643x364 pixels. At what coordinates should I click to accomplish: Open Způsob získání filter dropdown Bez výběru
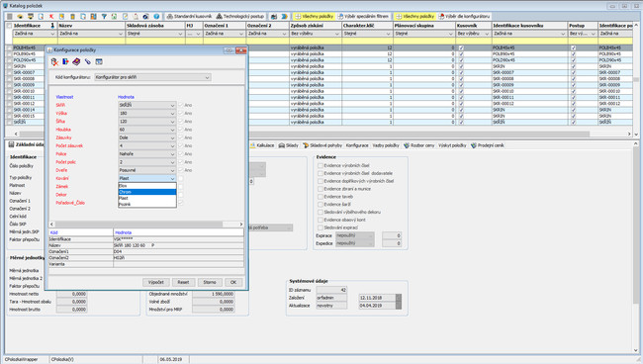(315, 34)
